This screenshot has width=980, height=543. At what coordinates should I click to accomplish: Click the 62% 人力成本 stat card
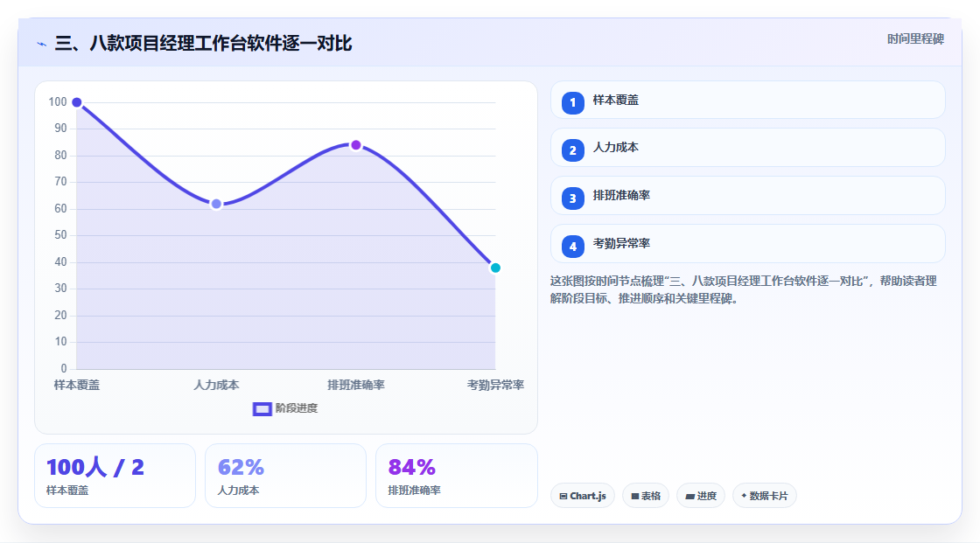tap(285, 476)
